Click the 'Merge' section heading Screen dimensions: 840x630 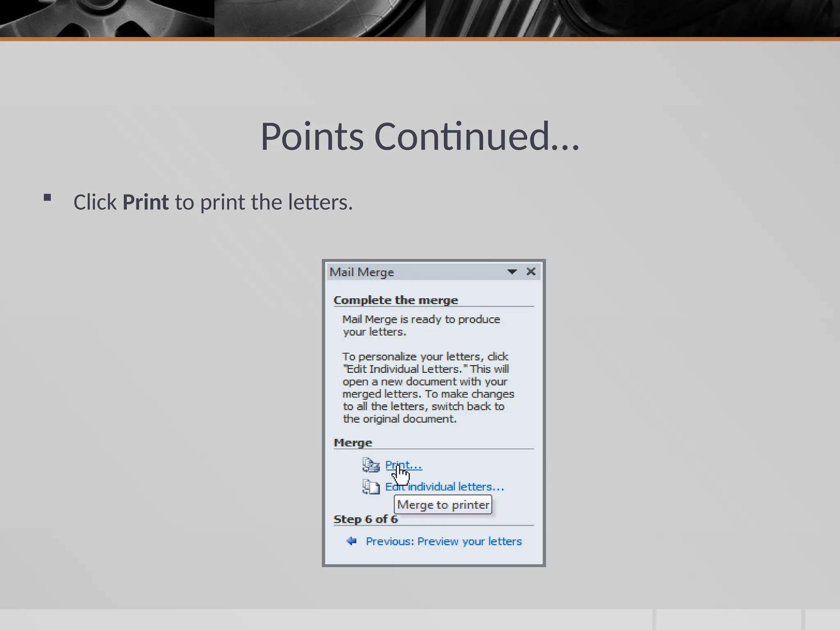[353, 443]
